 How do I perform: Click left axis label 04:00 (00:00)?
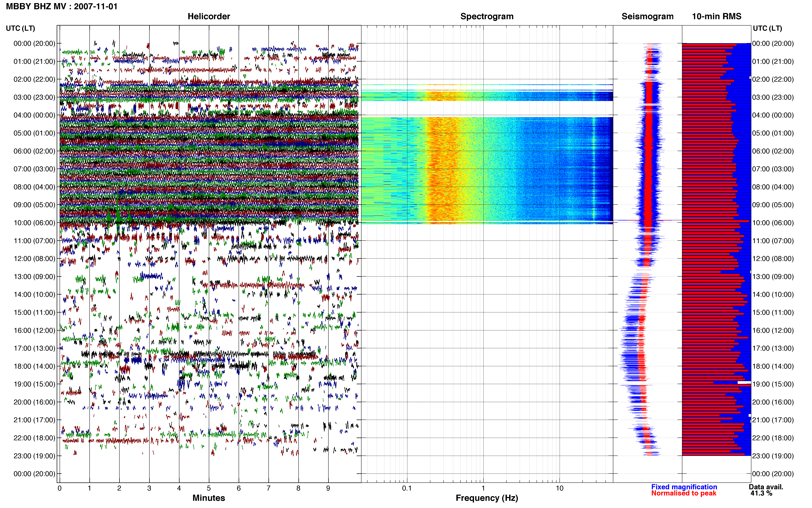point(35,115)
